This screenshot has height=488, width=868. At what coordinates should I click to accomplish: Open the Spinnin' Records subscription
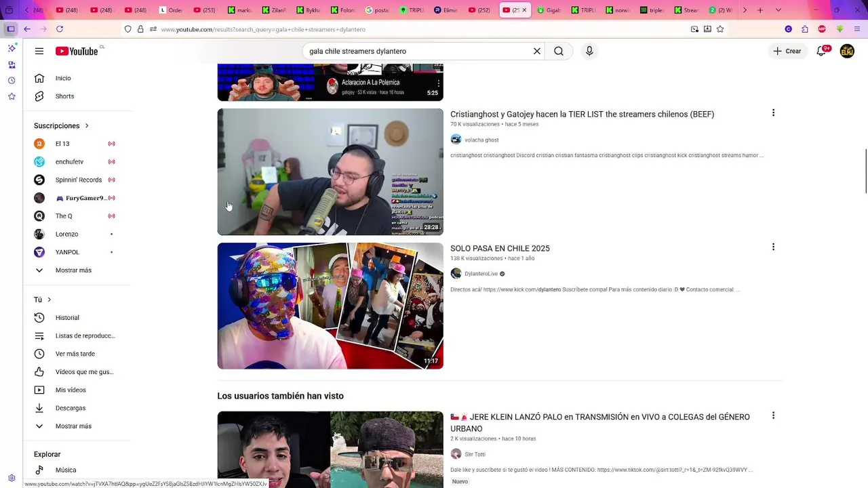pos(77,180)
